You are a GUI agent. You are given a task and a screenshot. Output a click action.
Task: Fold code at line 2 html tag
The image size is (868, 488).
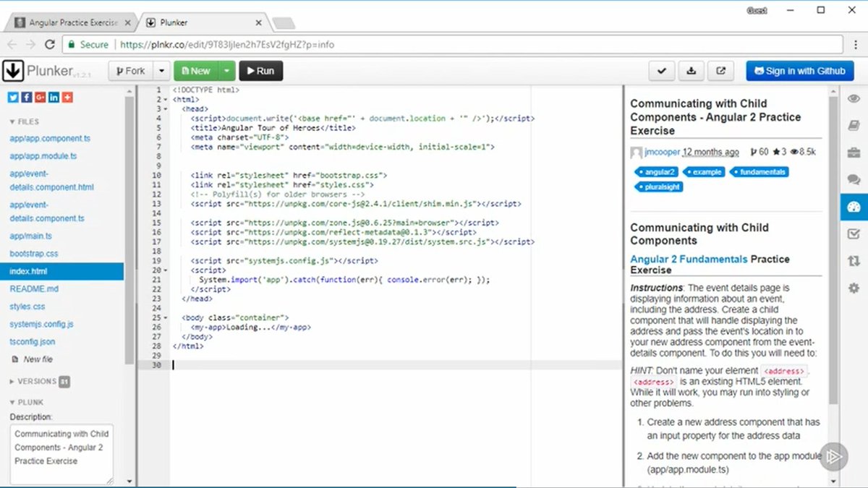tap(166, 100)
